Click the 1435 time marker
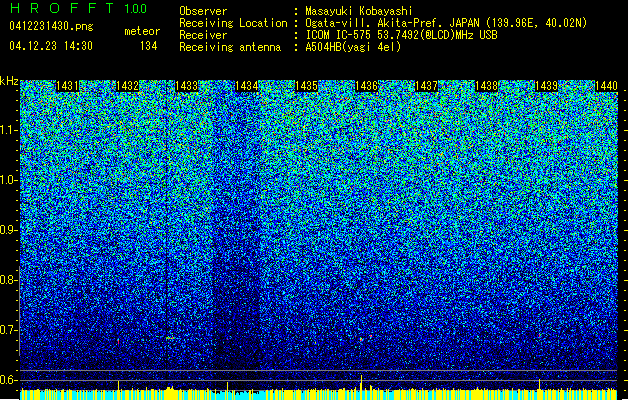The image size is (629, 400). pos(306,86)
